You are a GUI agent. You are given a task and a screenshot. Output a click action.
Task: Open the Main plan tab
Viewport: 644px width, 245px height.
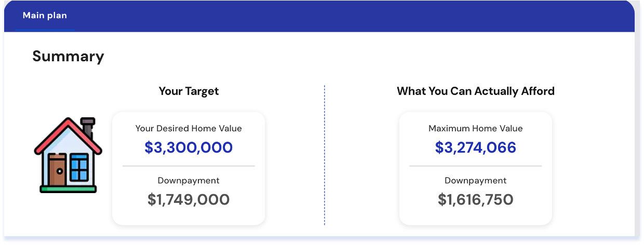(x=45, y=16)
